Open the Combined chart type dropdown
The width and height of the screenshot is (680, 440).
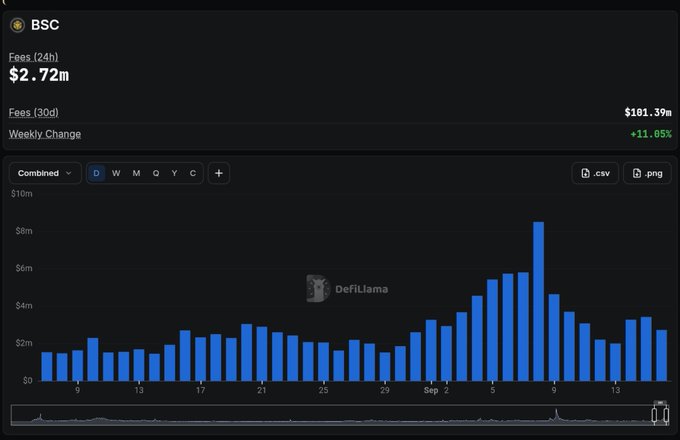tap(45, 173)
